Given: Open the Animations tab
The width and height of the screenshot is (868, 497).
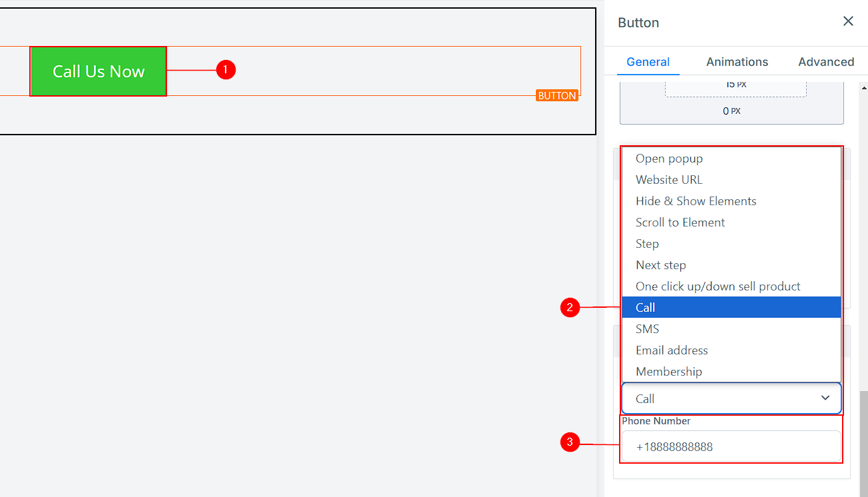Looking at the screenshot, I should 737,62.
